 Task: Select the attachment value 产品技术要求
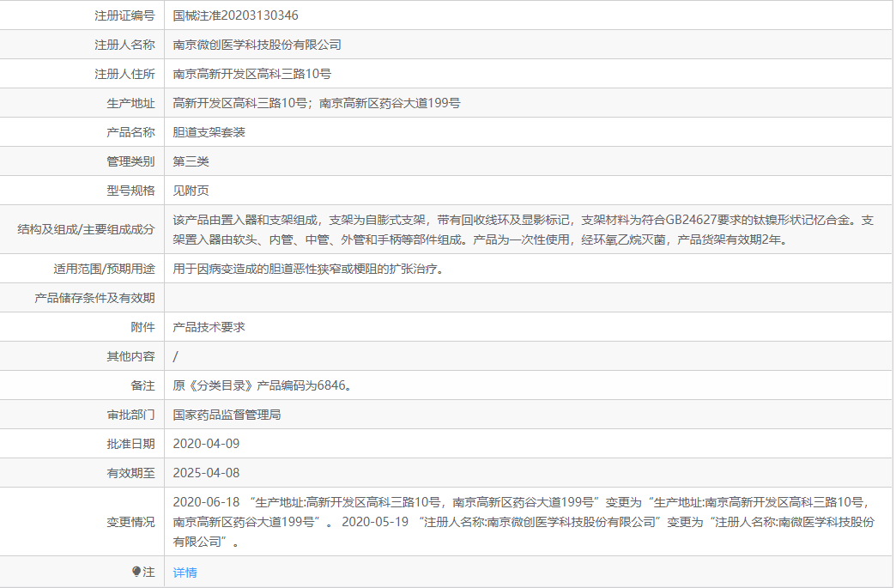point(209,327)
